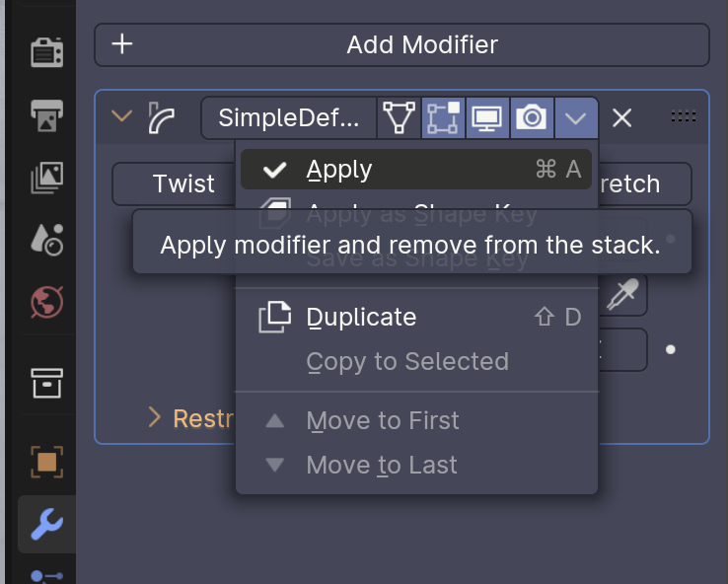Choose Apply from the modifier menu
The width and height of the screenshot is (728, 584).
click(339, 170)
